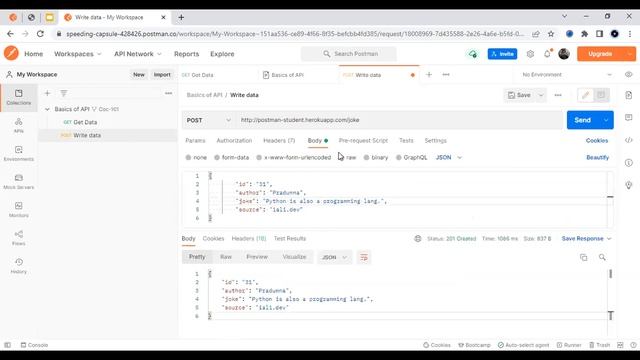Image resolution: width=640 pixels, height=360 pixels.
Task: Expand the Send button dropdown arrow
Action: [x=606, y=120]
